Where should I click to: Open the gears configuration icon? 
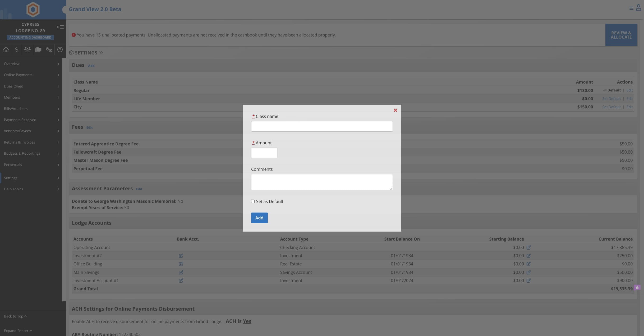click(49, 50)
